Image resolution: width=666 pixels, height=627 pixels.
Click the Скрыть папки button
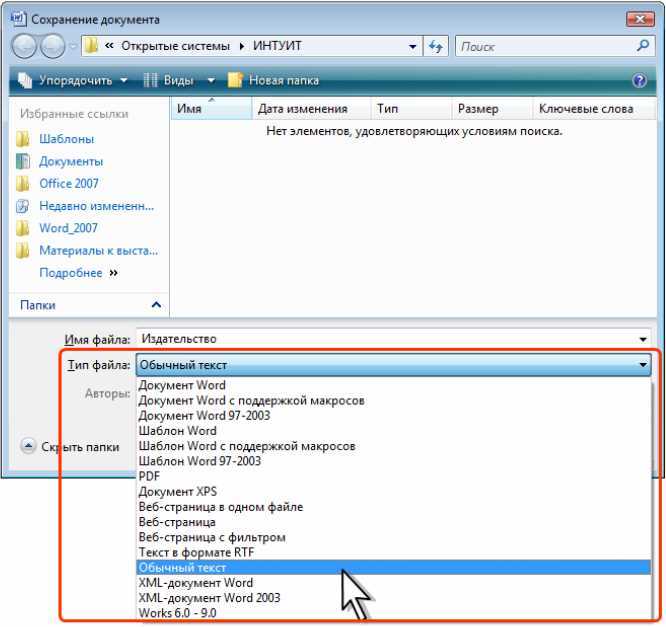[70, 447]
